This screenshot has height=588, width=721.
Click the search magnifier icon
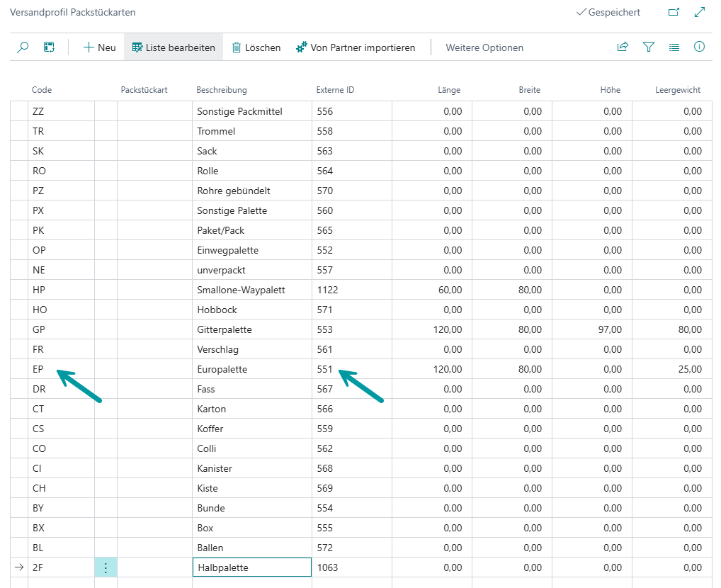23,47
